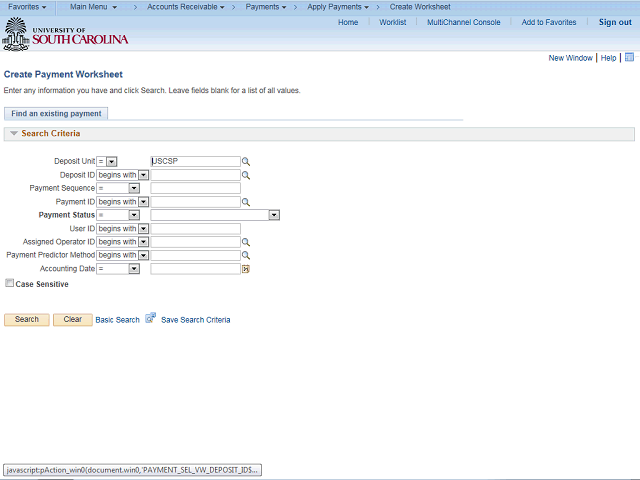Screen dimensions: 640x480
Task: Open the Worklist link
Action: click(x=393, y=22)
